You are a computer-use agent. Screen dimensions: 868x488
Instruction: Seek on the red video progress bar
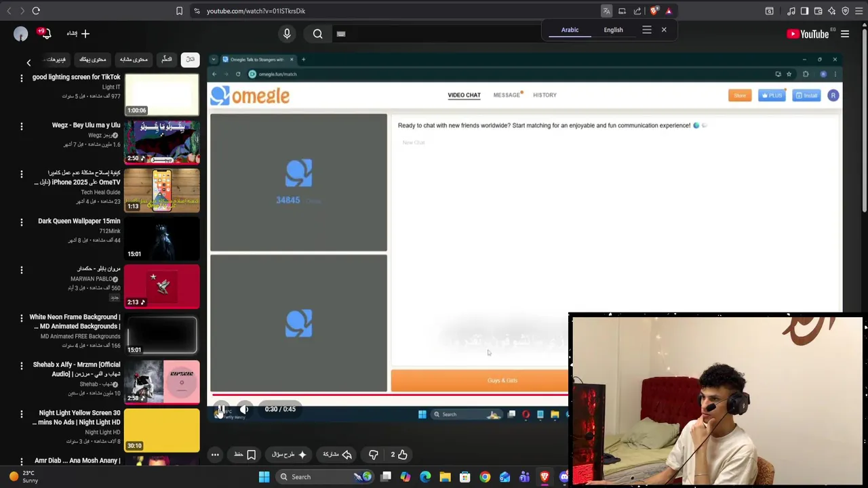tap(390, 394)
